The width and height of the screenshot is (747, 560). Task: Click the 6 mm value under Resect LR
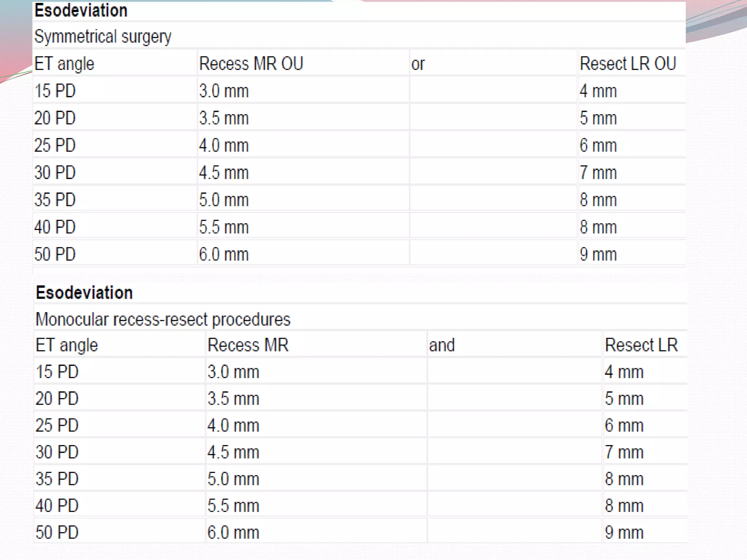tap(624, 425)
